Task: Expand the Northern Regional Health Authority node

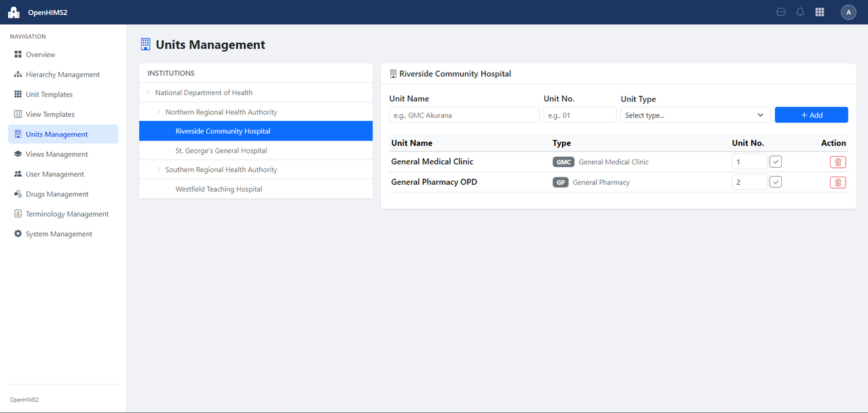Action: point(159,112)
